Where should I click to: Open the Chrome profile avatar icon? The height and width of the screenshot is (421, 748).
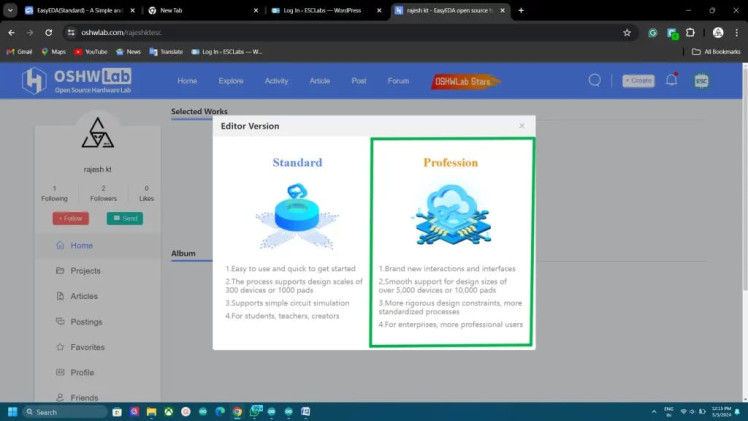coord(718,32)
